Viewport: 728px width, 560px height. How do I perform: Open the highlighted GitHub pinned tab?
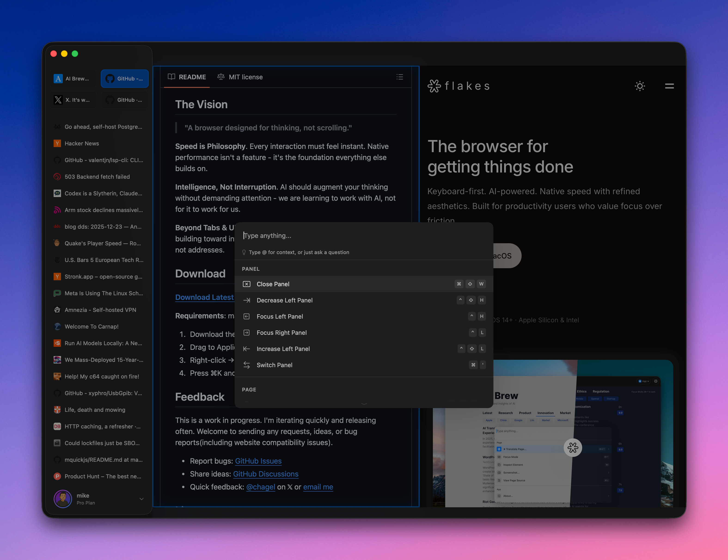[125, 79]
